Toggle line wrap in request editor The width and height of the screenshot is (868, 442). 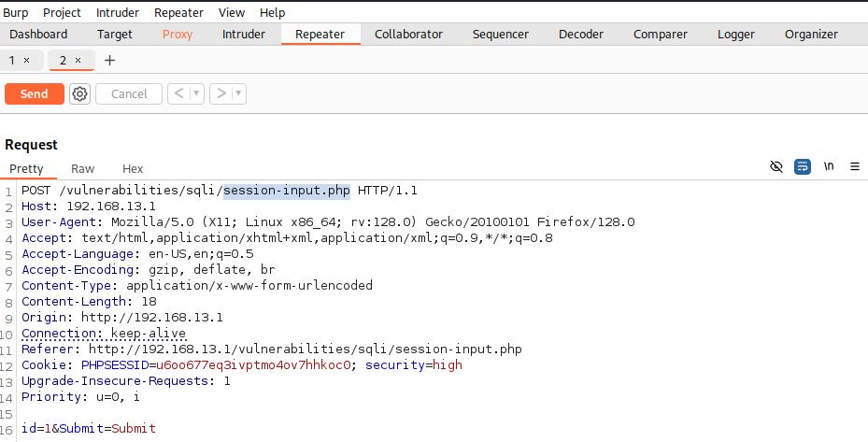(802, 166)
